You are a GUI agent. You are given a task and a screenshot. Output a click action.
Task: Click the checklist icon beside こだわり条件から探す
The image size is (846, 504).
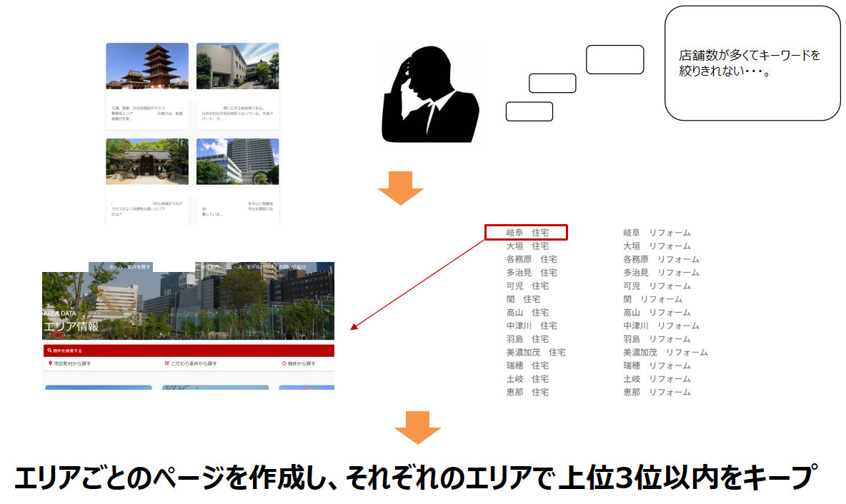[167, 363]
